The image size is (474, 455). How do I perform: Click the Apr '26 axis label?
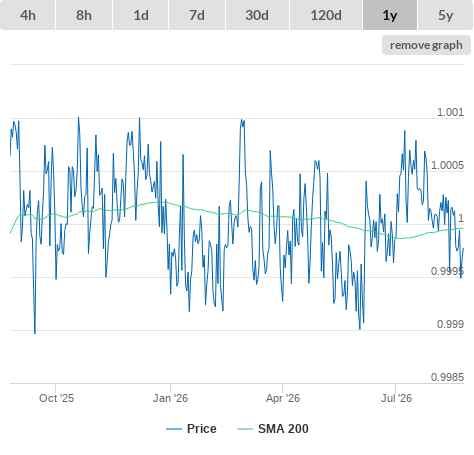(283, 398)
